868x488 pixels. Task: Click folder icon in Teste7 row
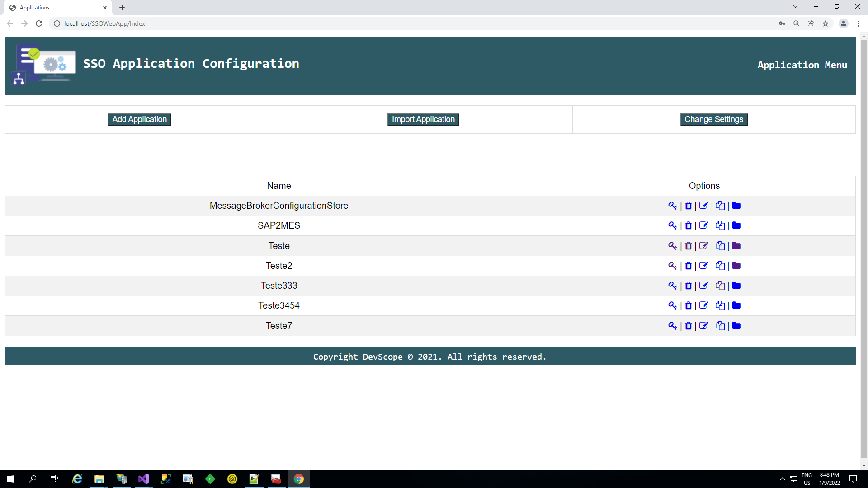(x=736, y=326)
